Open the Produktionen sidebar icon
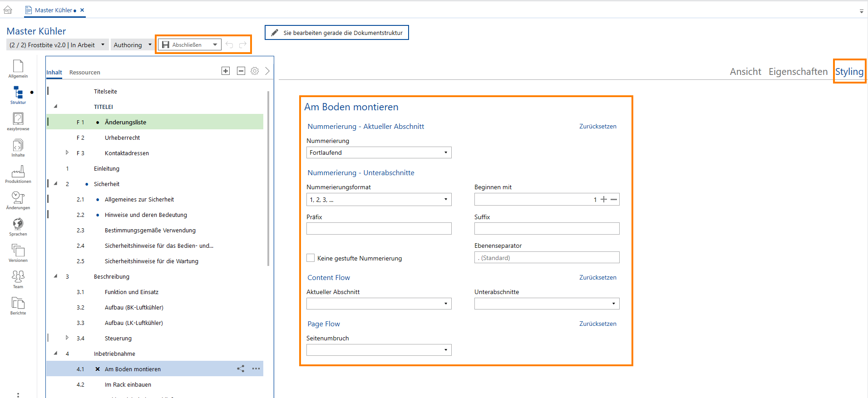Image resolution: width=868 pixels, height=398 pixels. tap(18, 174)
